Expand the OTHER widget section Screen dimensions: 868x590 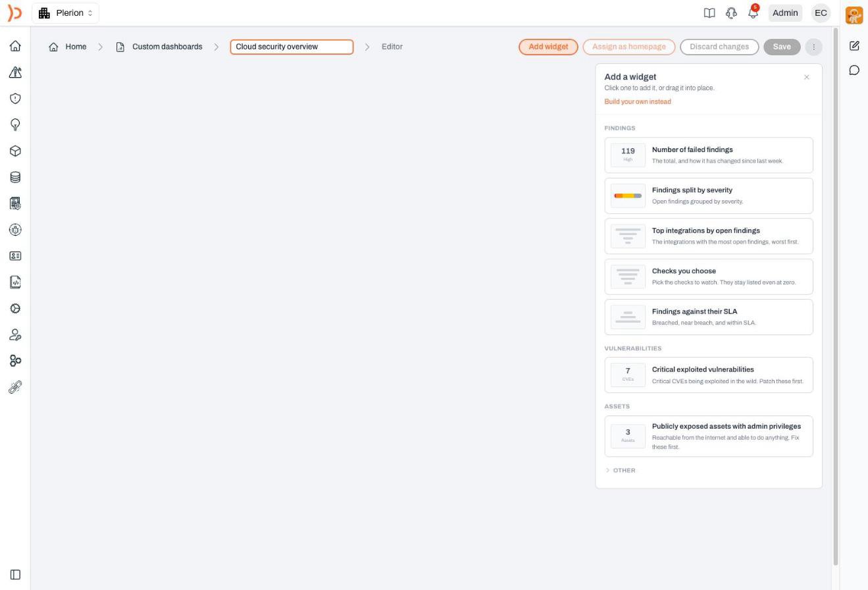[620, 470]
